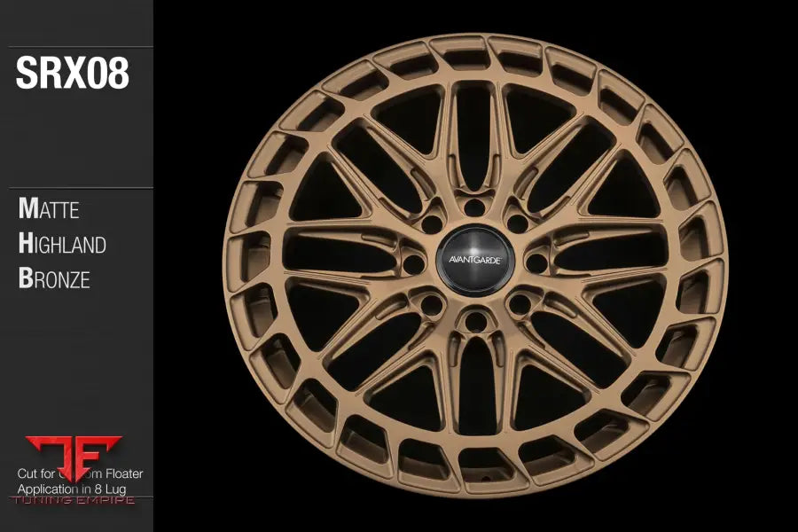Image resolution: width=798 pixels, height=532 pixels.
Task: Click the TUNING EMPIRE watermark text
Action: click(74, 501)
